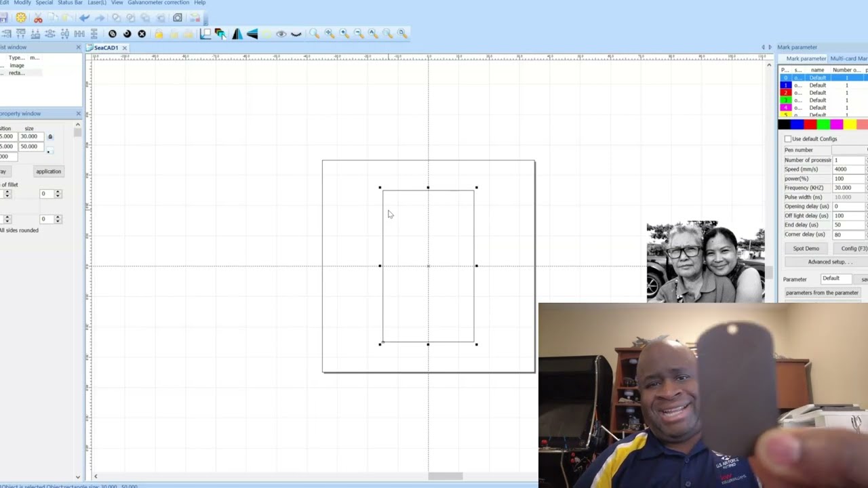Click the vertical mirror triangle icon
868x488 pixels.
[x=252, y=34]
